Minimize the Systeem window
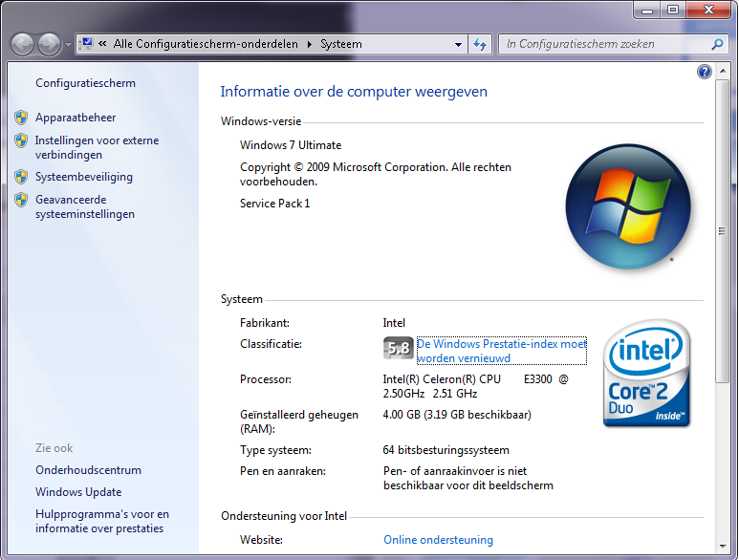This screenshot has height=560, width=739. point(646,10)
